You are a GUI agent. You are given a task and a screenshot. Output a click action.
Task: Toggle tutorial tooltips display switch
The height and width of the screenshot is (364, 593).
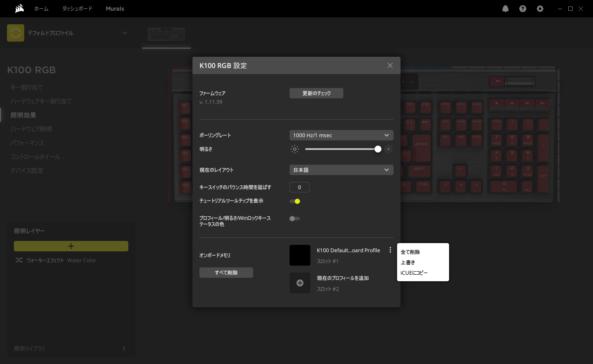point(295,201)
